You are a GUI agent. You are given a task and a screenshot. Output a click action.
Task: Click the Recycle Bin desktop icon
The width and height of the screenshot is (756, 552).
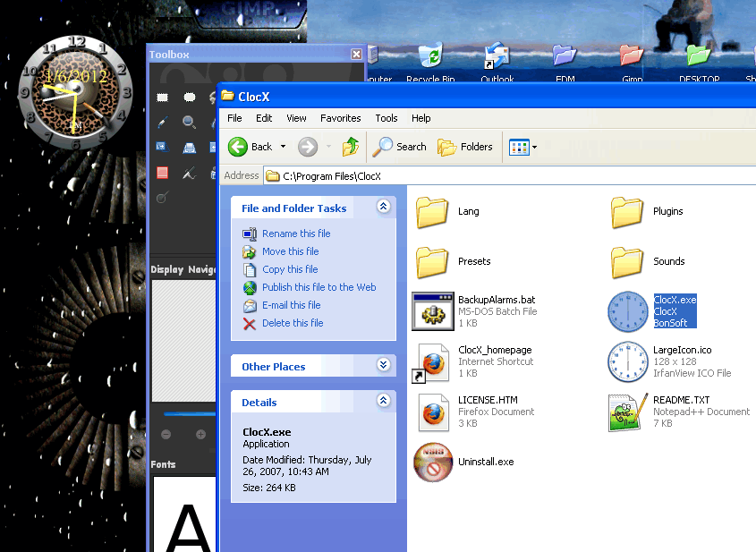point(430,56)
